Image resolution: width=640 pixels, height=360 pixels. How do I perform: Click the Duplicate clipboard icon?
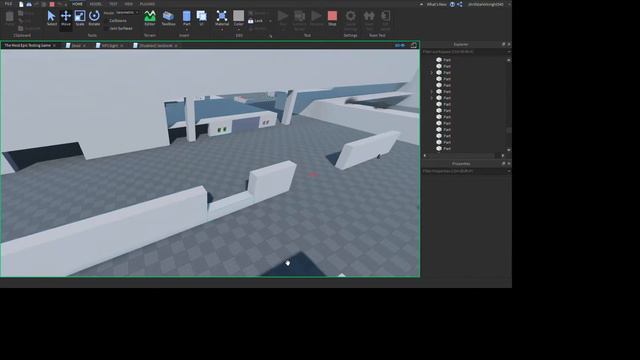[x=21, y=28]
